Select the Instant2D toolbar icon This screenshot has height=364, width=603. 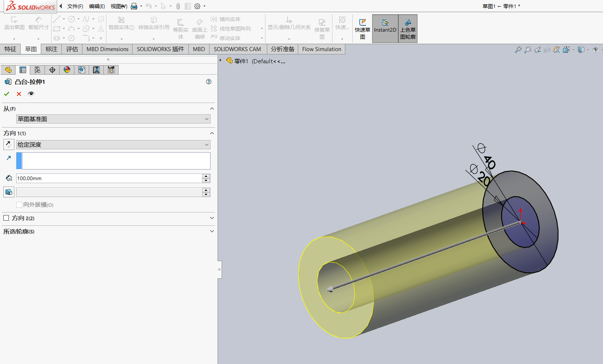pyautogui.click(x=385, y=28)
